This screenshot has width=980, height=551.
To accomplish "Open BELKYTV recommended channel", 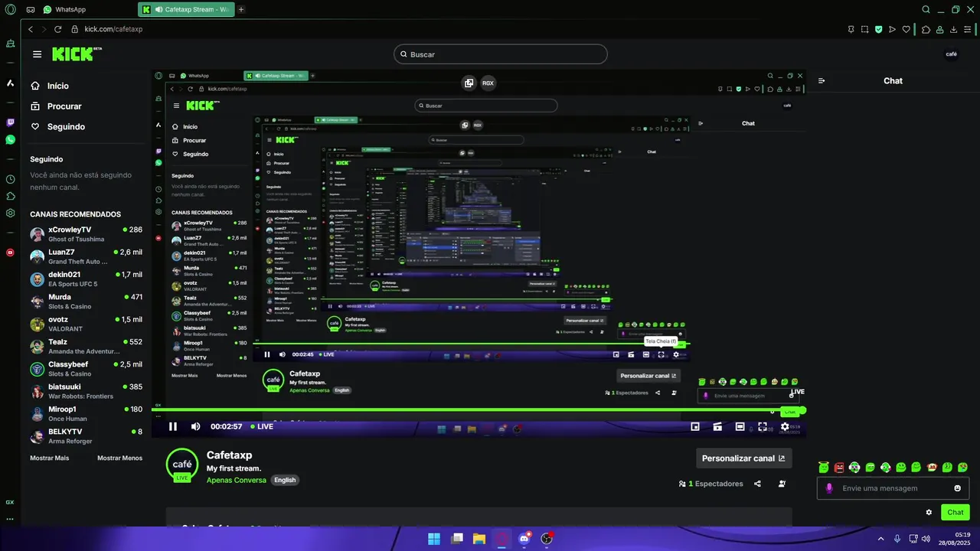I will click(x=86, y=436).
